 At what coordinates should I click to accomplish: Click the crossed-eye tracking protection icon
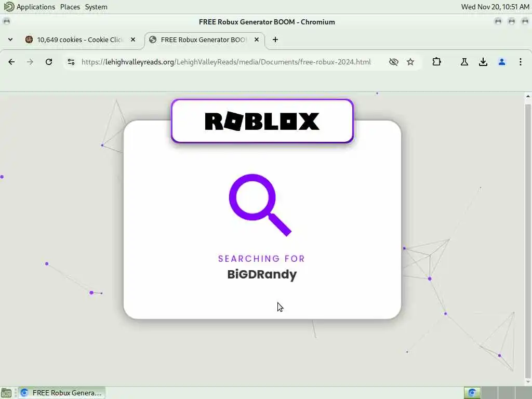[x=394, y=62]
